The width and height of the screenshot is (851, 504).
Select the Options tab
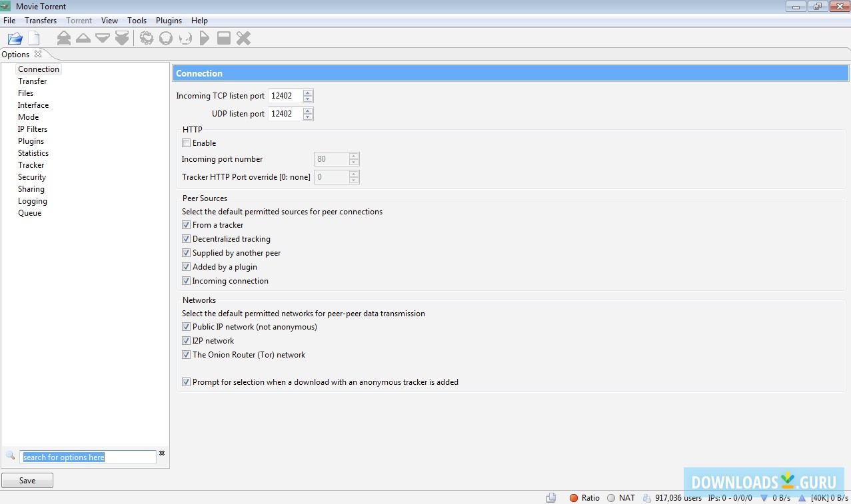coord(15,55)
